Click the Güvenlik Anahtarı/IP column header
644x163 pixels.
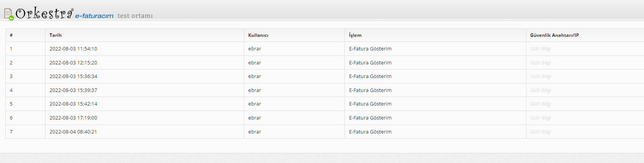[554, 35]
